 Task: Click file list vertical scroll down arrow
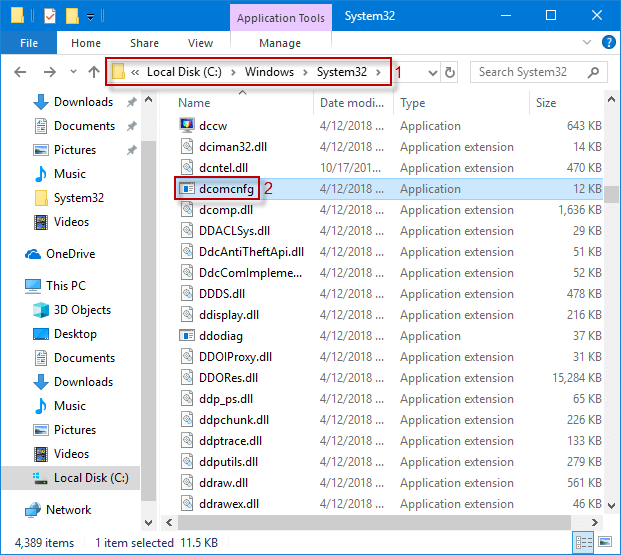coord(611,505)
